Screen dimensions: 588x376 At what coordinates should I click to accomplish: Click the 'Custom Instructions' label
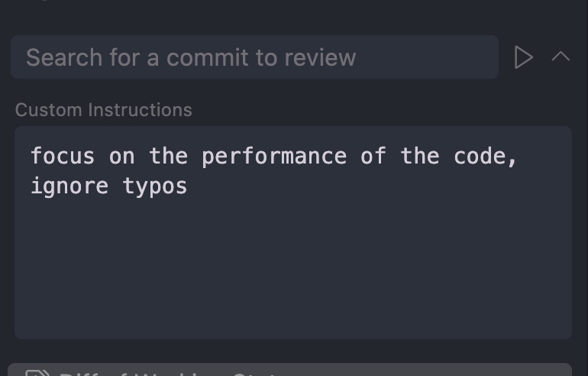point(104,110)
